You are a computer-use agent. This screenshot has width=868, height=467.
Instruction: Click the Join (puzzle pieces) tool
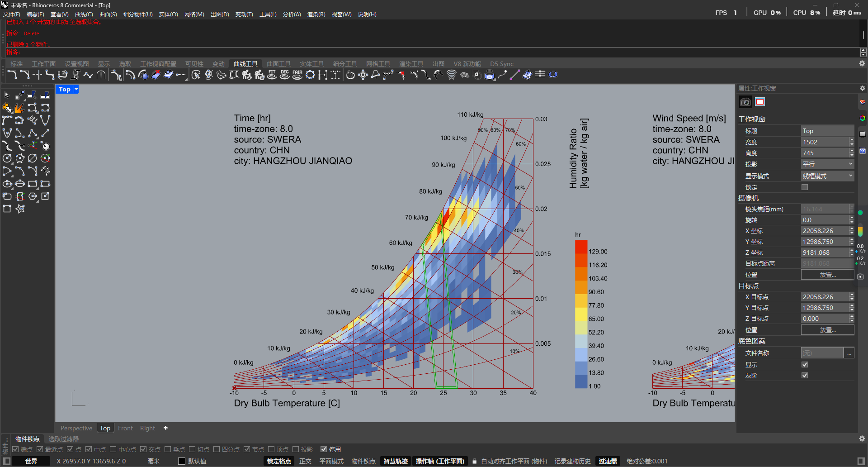point(7,108)
